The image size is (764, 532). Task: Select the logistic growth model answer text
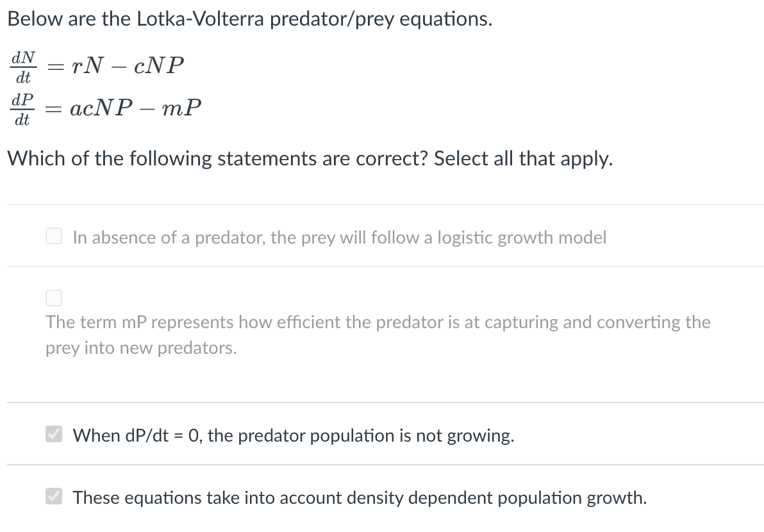point(340,237)
